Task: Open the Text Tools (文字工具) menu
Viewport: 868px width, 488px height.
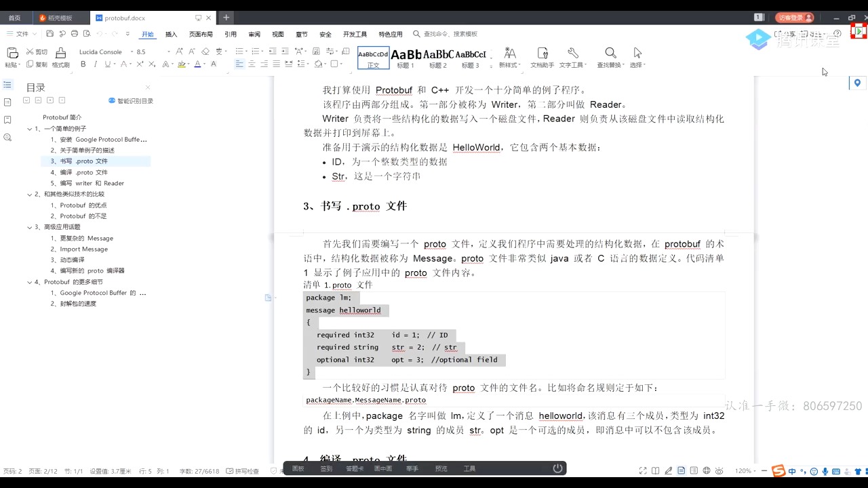Action: pos(572,58)
